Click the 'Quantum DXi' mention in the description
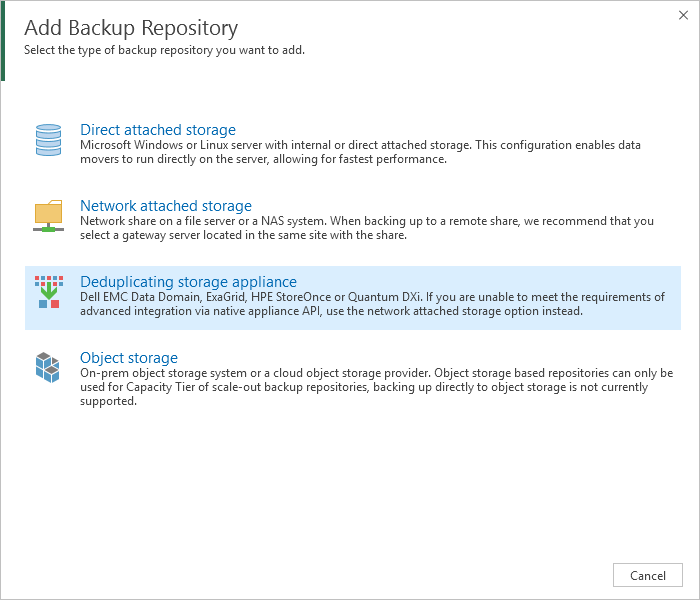 pyautogui.click(x=384, y=297)
